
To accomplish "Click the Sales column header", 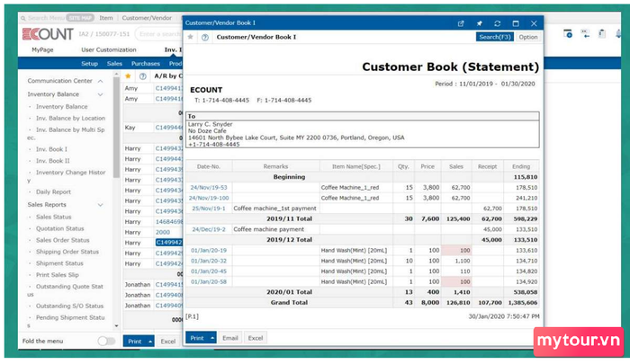I will click(x=456, y=166).
